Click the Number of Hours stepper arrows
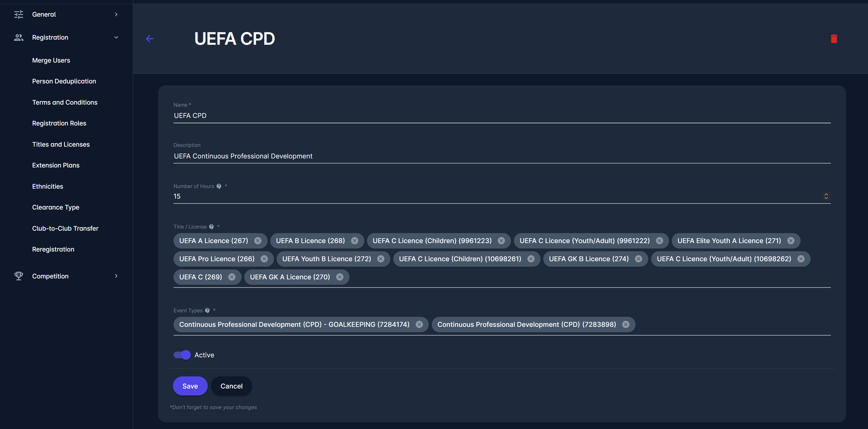Viewport: 868px width, 429px height. coord(826,196)
